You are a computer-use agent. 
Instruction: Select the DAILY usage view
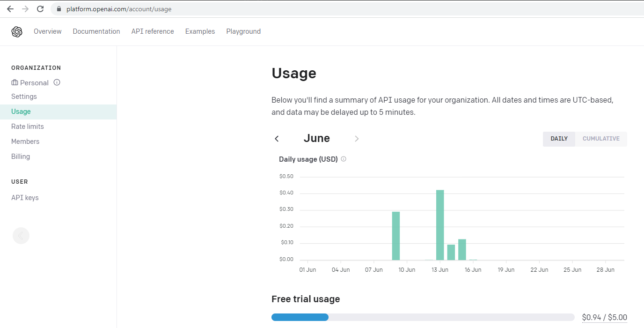point(559,139)
